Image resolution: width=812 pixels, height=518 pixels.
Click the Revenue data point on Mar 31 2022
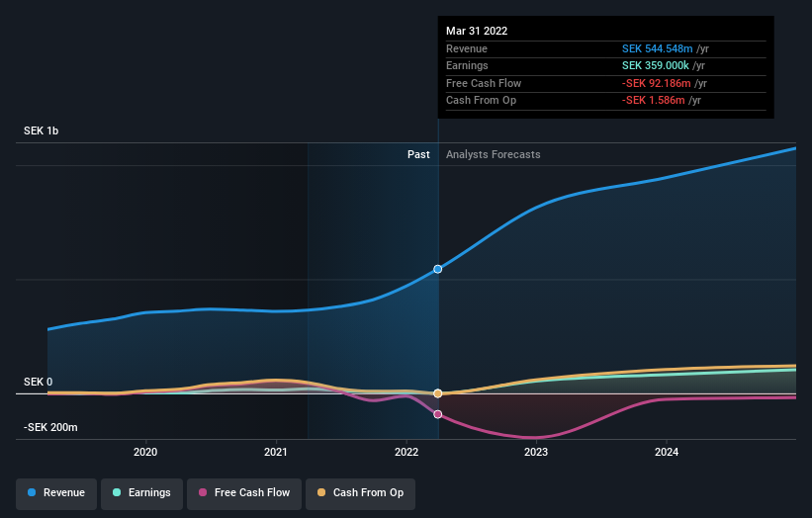tap(437, 269)
